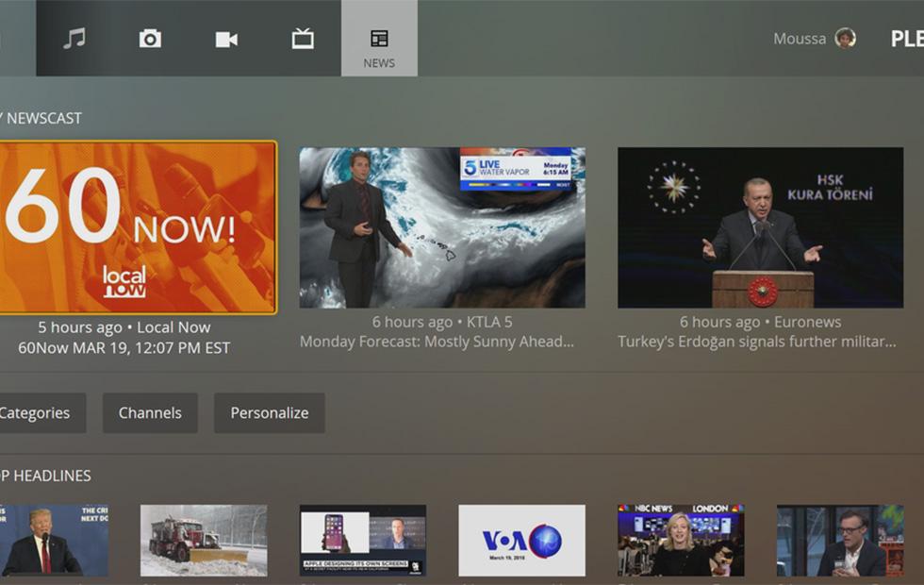Open the Channels button
924x585 pixels.
pos(150,413)
